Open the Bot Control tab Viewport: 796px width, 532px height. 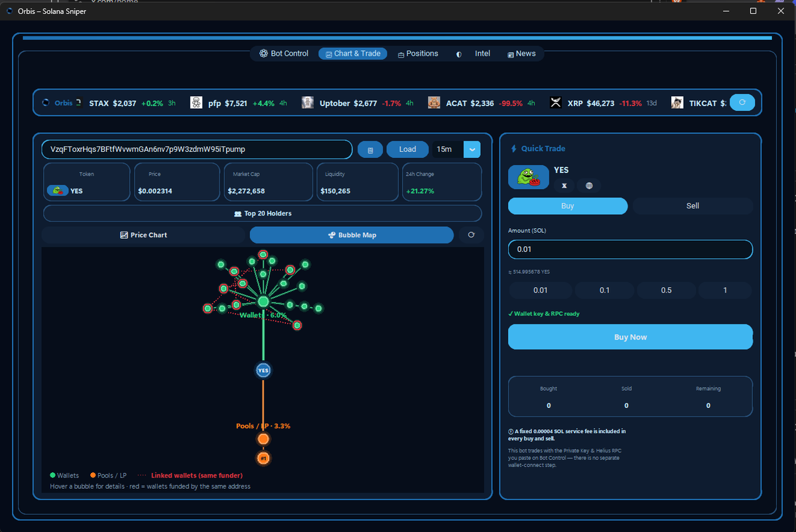(x=284, y=54)
